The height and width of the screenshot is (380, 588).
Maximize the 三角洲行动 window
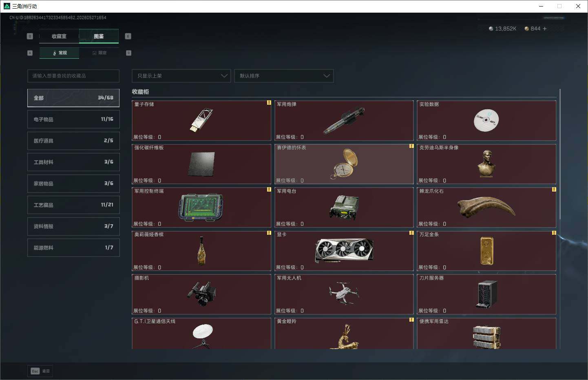(559, 6)
